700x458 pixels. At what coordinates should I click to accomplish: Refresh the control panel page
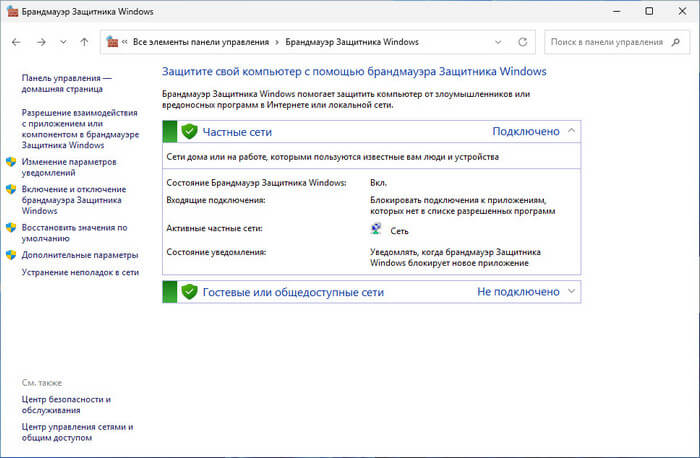point(522,42)
